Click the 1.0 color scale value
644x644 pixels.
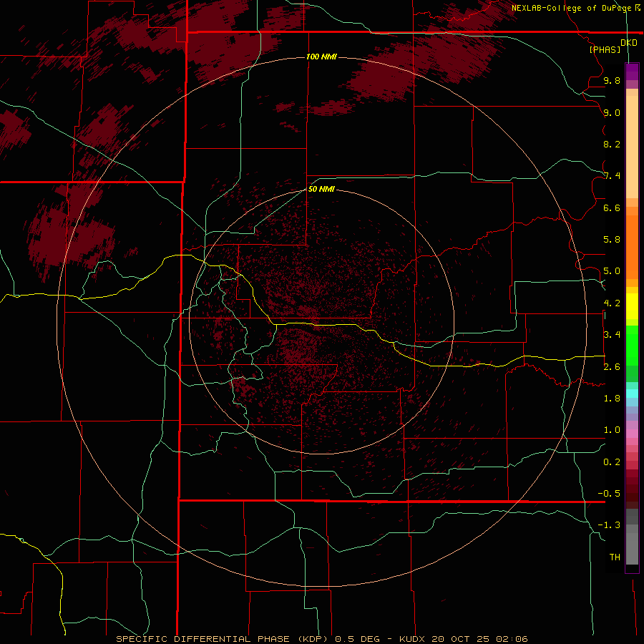612,430
